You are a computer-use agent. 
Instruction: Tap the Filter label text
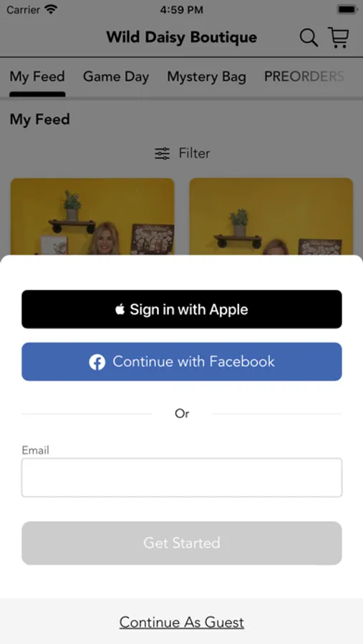pyautogui.click(x=194, y=153)
